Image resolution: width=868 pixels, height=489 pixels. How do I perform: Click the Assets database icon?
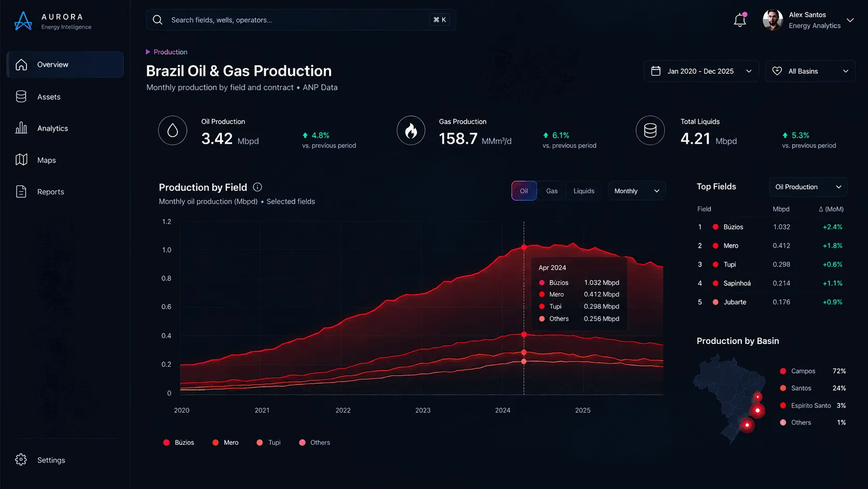pos(21,97)
